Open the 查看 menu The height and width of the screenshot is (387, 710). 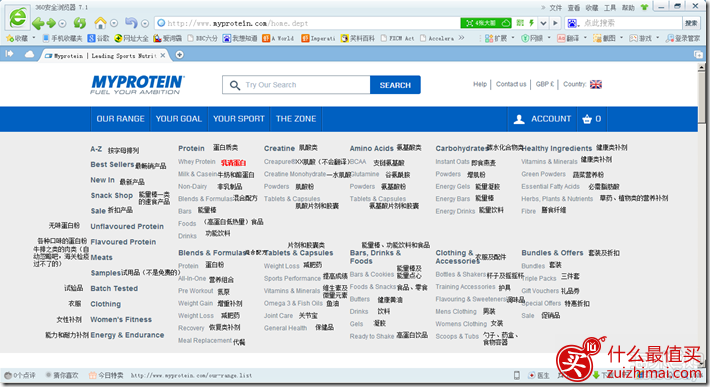point(574,8)
